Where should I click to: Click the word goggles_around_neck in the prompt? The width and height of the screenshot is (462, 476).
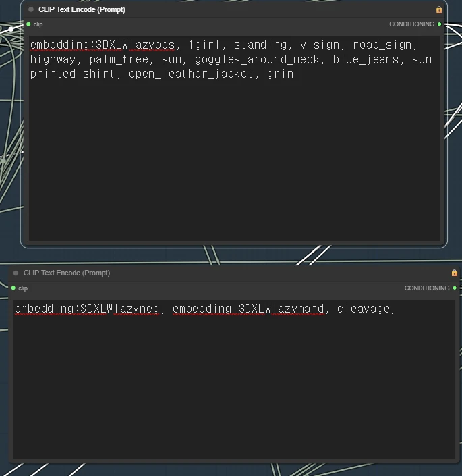click(257, 59)
